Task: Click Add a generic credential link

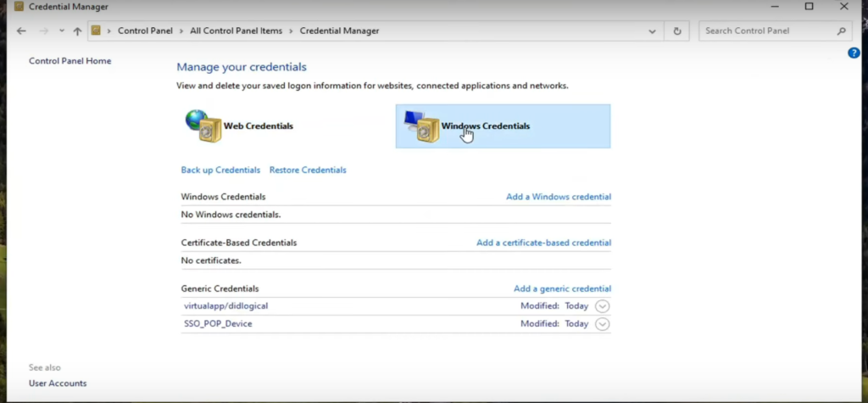Action: coord(562,288)
